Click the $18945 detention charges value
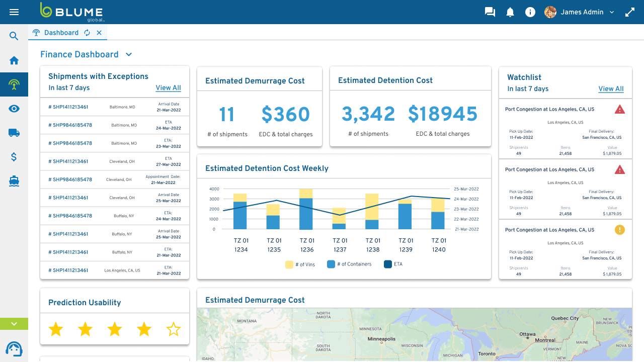This screenshot has width=644, height=362. [x=443, y=114]
